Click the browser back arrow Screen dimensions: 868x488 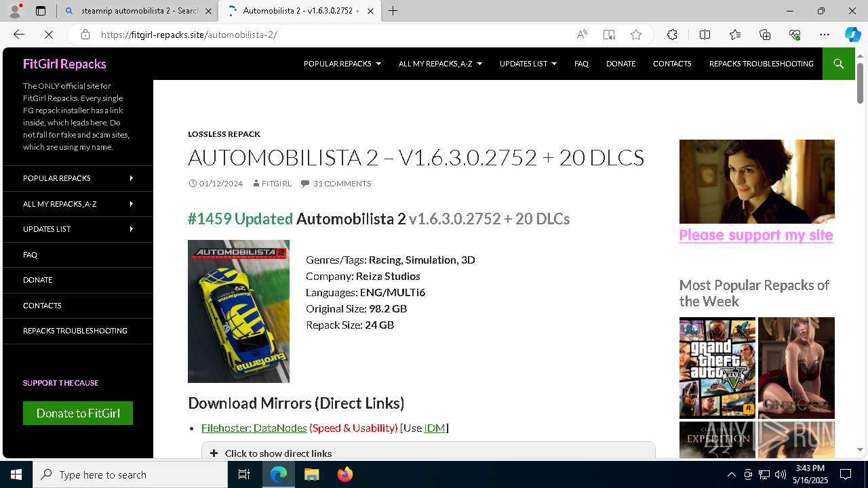(19, 35)
